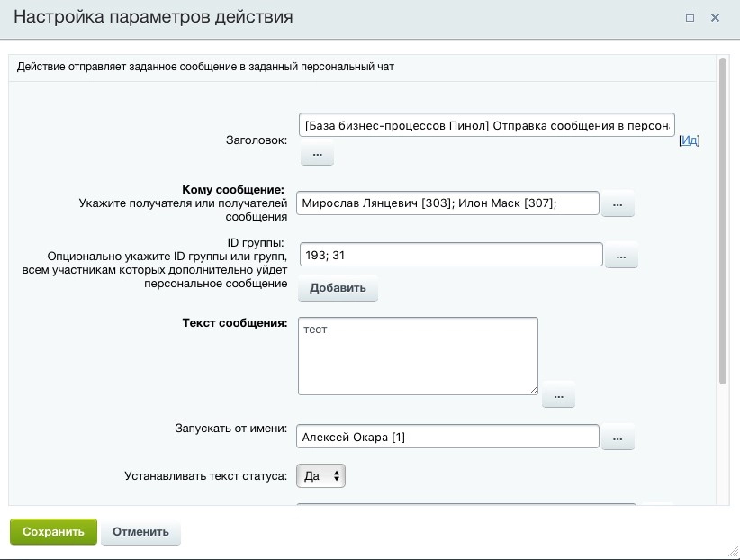Open the insertion dialog beside Текст сообщения
The width and height of the screenshot is (740, 560).
(560, 394)
